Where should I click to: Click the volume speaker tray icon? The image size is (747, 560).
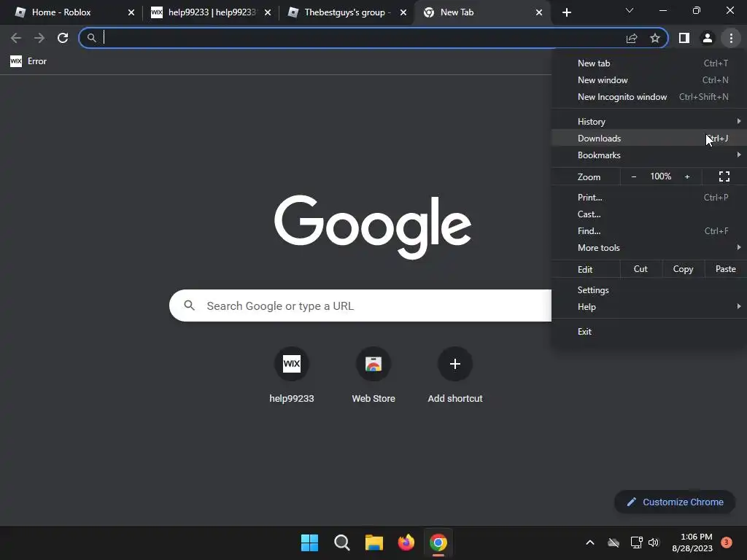click(x=654, y=542)
